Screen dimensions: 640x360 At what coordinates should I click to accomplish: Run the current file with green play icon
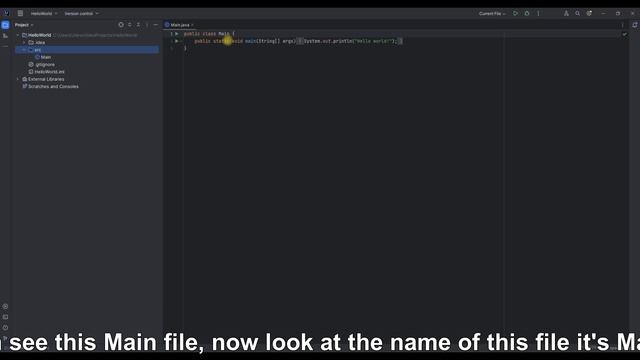[x=516, y=13]
